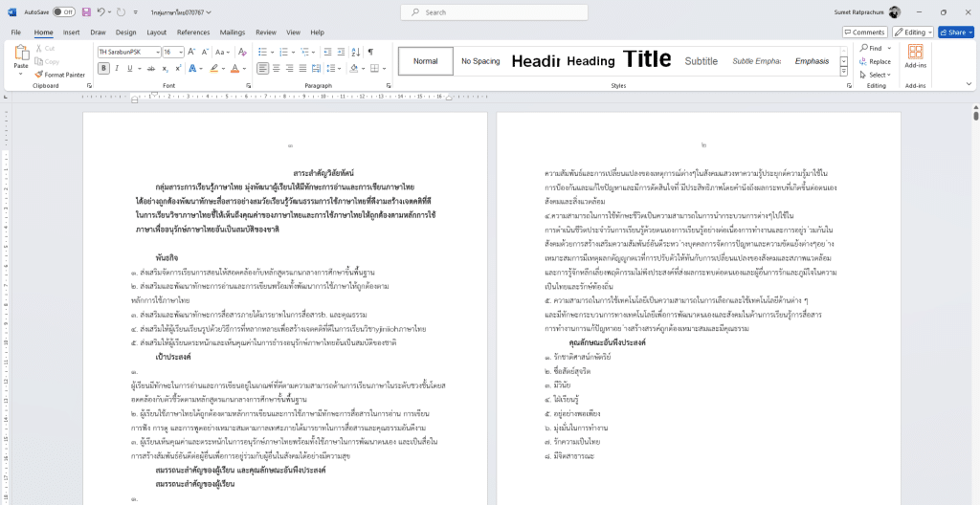This screenshot has width=980, height=505.
Task: Open the Layout ribbon tab
Action: click(156, 32)
